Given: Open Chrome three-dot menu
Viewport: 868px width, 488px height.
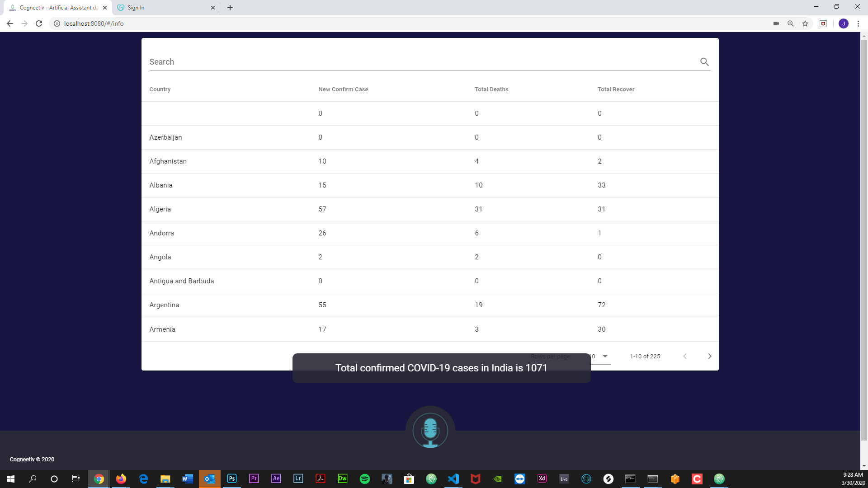Looking at the screenshot, I should coord(858,23).
